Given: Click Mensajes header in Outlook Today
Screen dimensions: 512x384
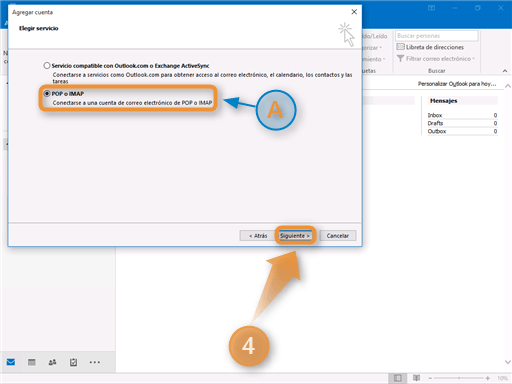Looking at the screenshot, I should click(x=443, y=101).
